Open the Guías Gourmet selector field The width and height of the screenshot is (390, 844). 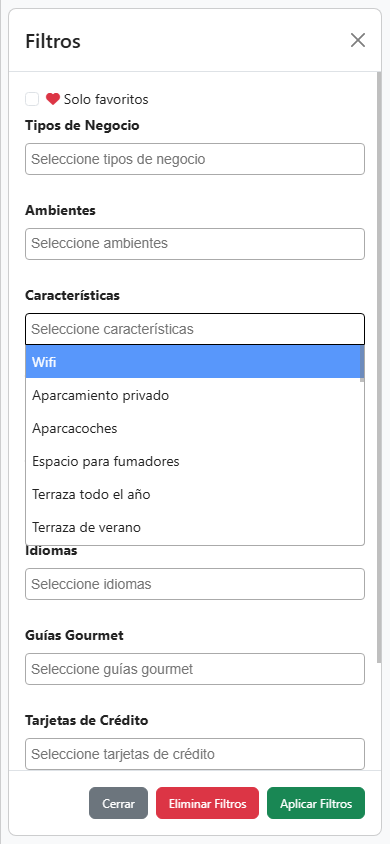[x=195, y=669]
